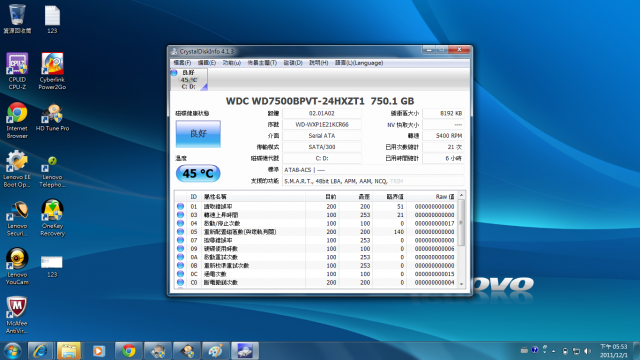Launch the Internet Browser Chrome desktop shortcut

17,120
